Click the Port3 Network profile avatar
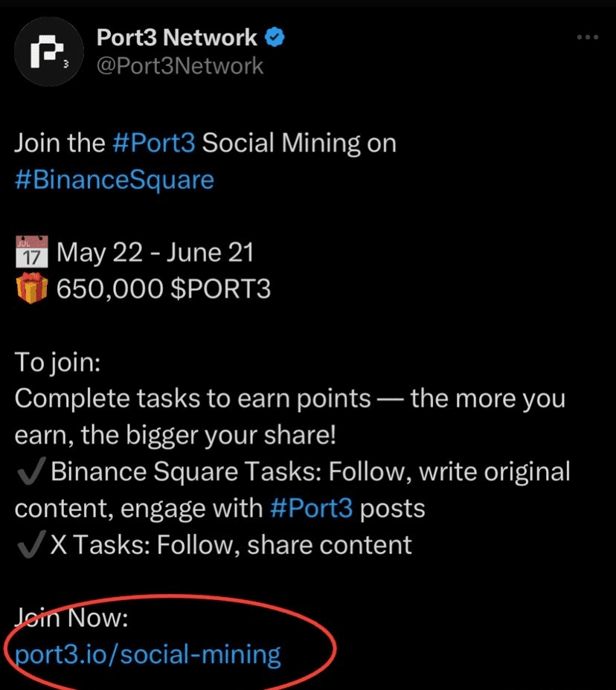 click(x=49, y=51)
